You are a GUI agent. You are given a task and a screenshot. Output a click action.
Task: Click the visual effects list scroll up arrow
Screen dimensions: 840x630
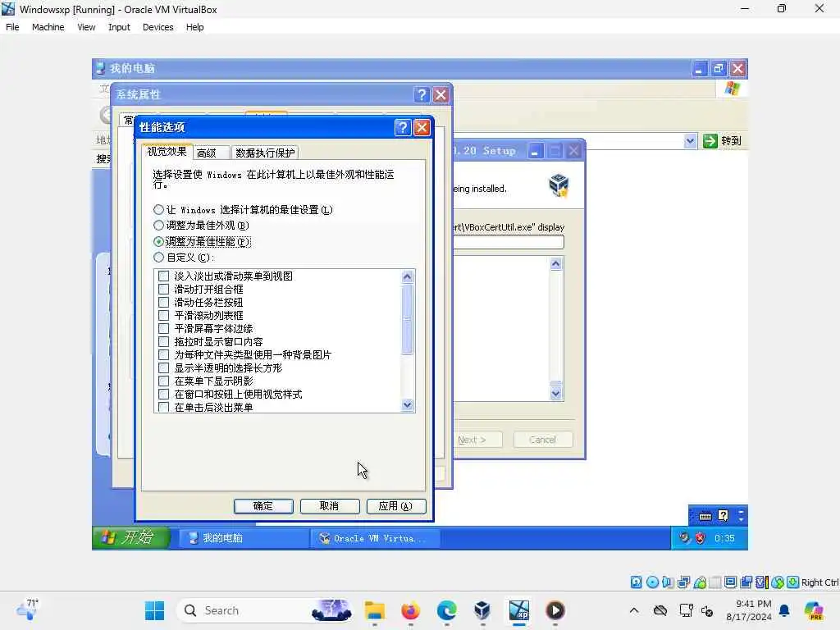(407, 276)
